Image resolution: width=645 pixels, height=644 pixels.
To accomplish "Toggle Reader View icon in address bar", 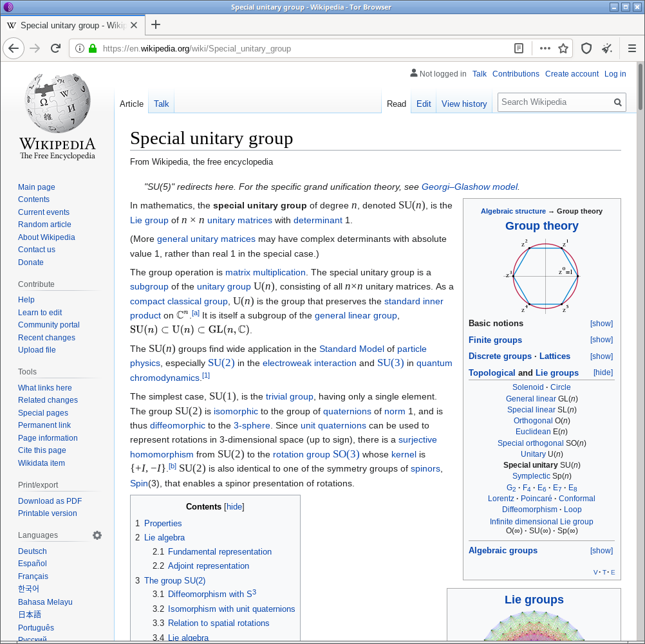I will click(519, 48).
